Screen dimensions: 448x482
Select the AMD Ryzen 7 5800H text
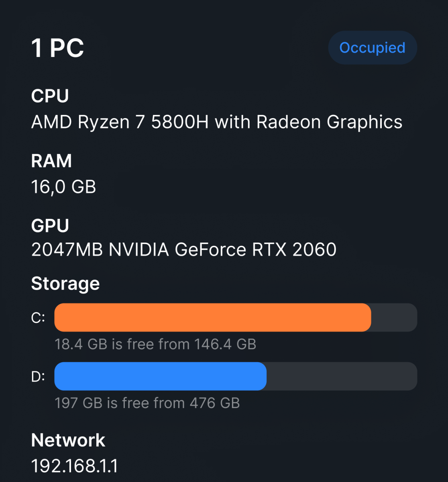click(x=120, y=122)
